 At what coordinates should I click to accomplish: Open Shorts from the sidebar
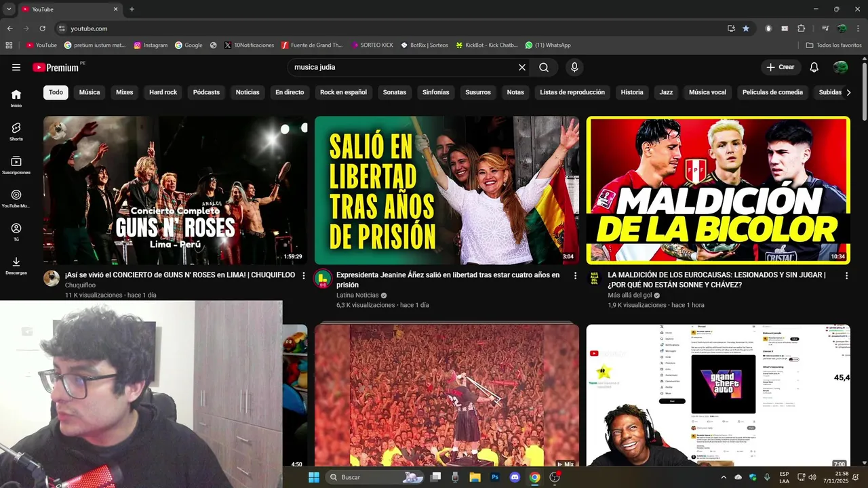[16, 131]
